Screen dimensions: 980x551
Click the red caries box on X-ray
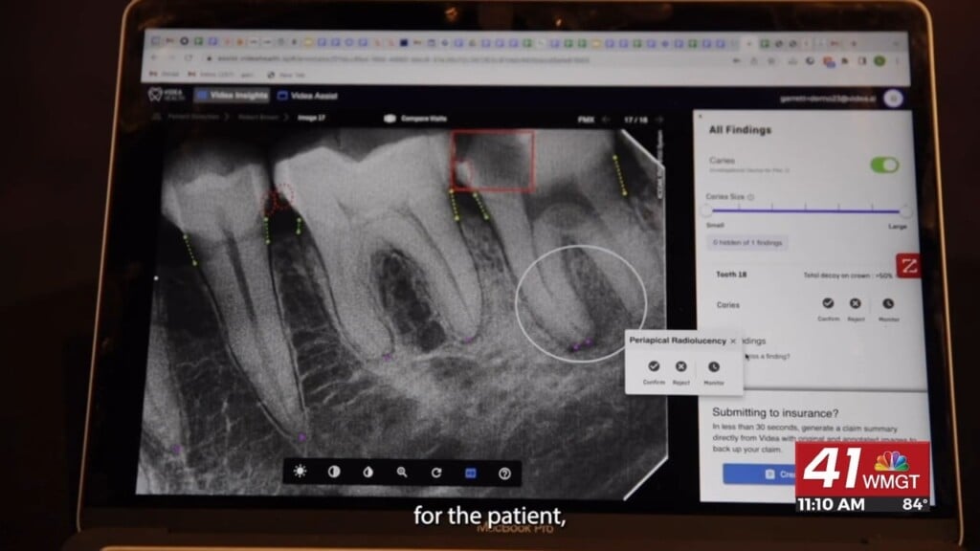[x=493, y=160]
